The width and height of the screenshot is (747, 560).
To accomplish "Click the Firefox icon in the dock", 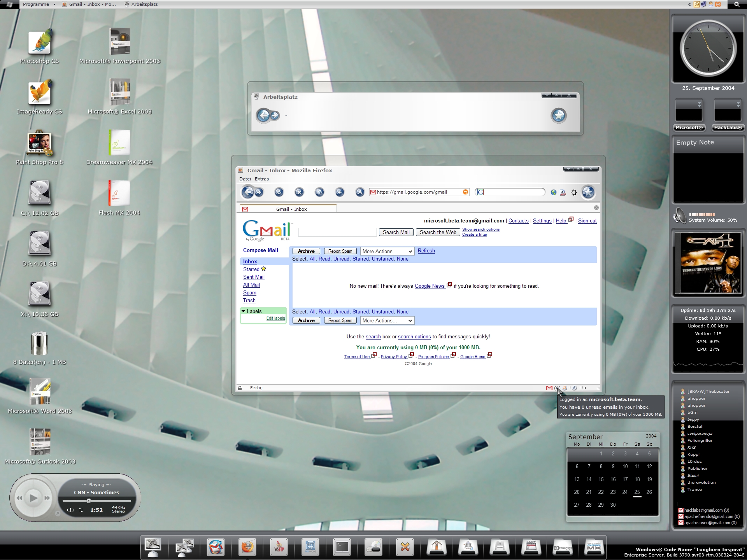I will 247,548.
